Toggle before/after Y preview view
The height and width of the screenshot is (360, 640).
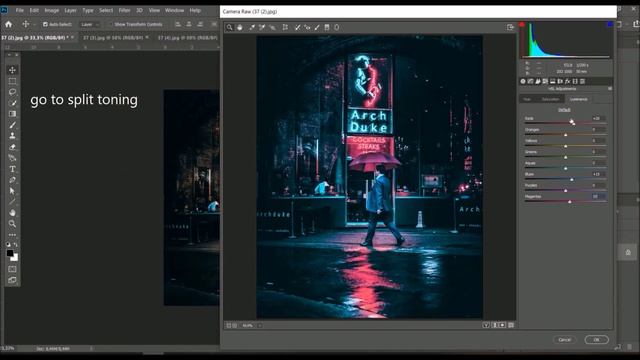[486, 325]
